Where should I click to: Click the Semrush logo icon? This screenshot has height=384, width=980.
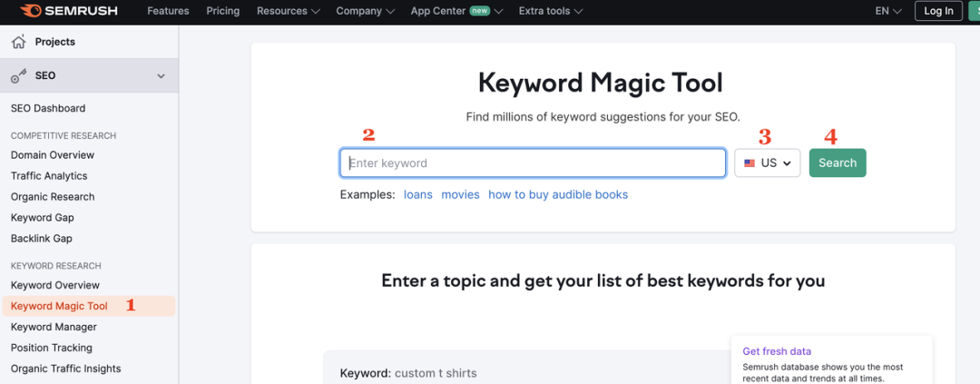pyautogui.click(x=30, y=11)
